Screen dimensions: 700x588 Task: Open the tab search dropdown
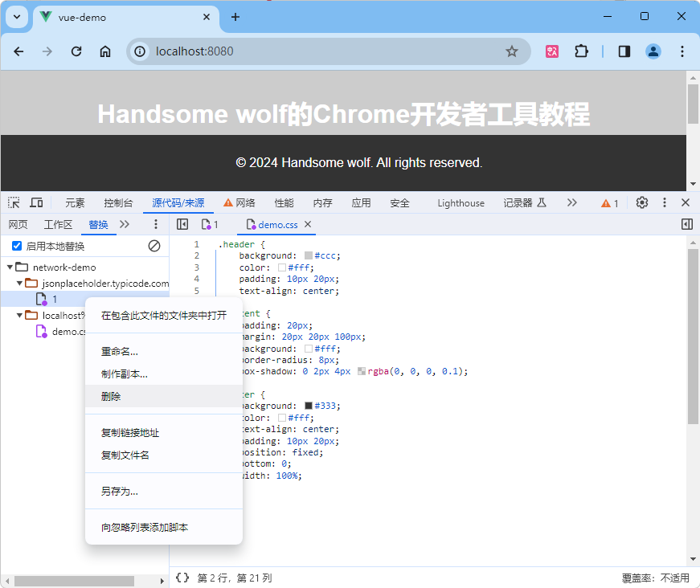click(x=17, y=17)
